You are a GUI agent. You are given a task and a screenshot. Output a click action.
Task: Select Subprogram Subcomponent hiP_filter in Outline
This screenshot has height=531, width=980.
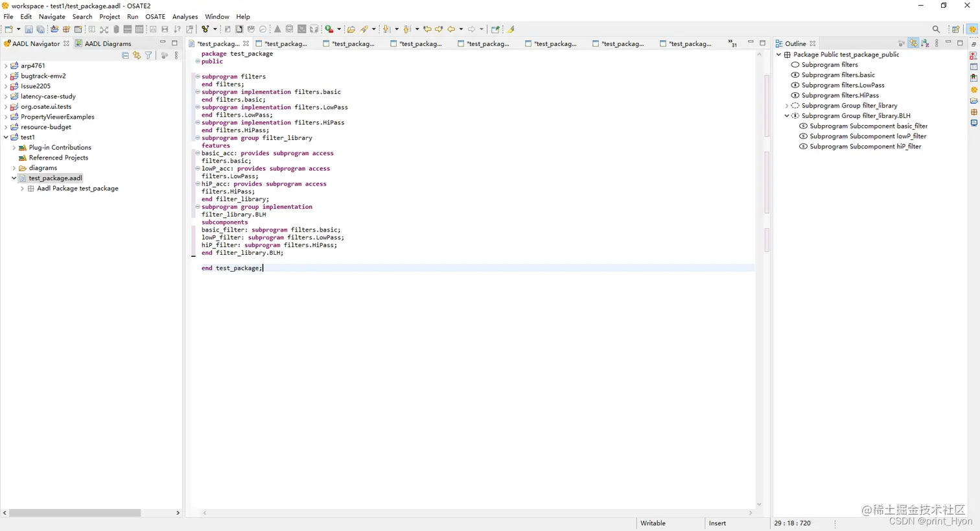(865, 147)
